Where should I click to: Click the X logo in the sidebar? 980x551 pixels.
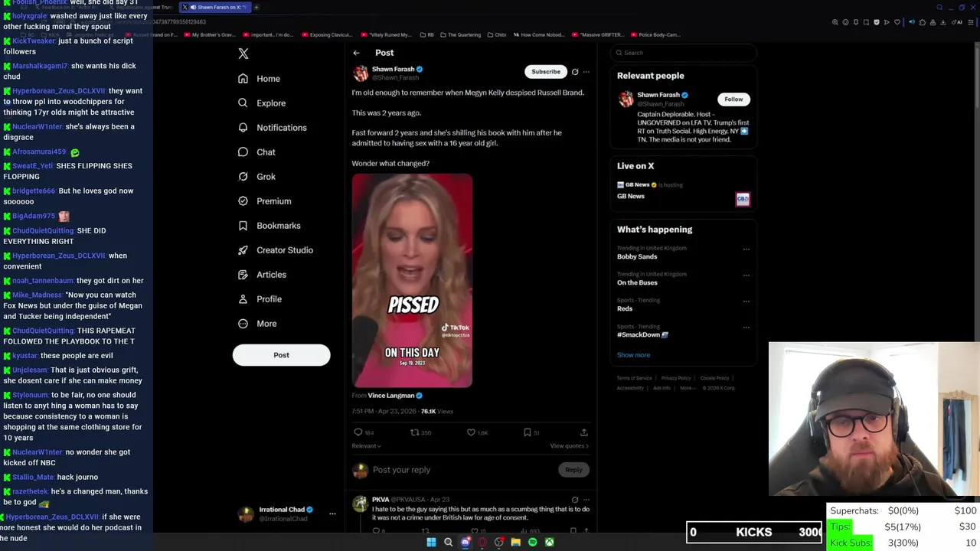click(x=243, y=54)
